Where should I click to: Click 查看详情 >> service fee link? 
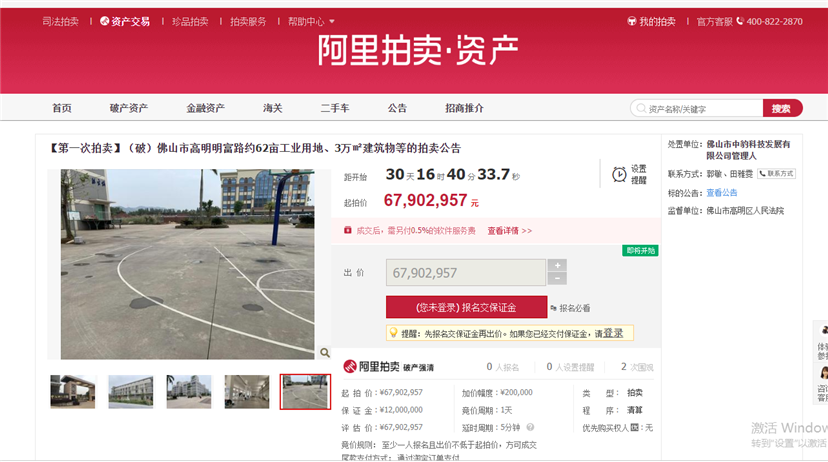click(510, 231)
